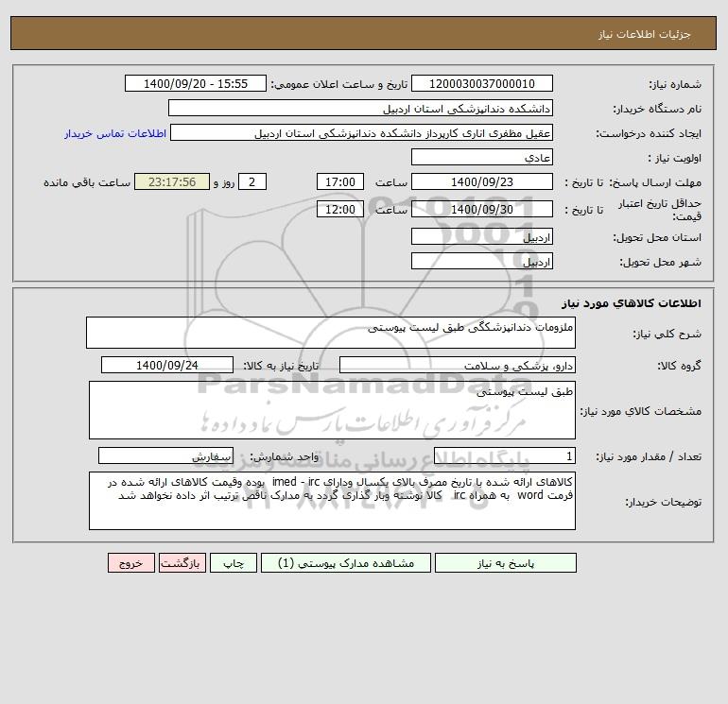Click the شهر محل تحویل label

[x=661, y=263]
